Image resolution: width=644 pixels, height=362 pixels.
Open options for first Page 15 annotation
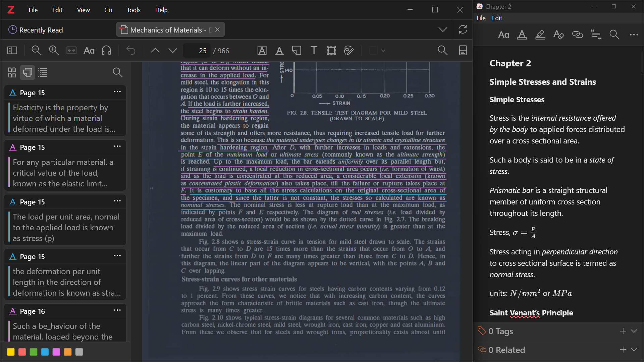click(117, 92)
